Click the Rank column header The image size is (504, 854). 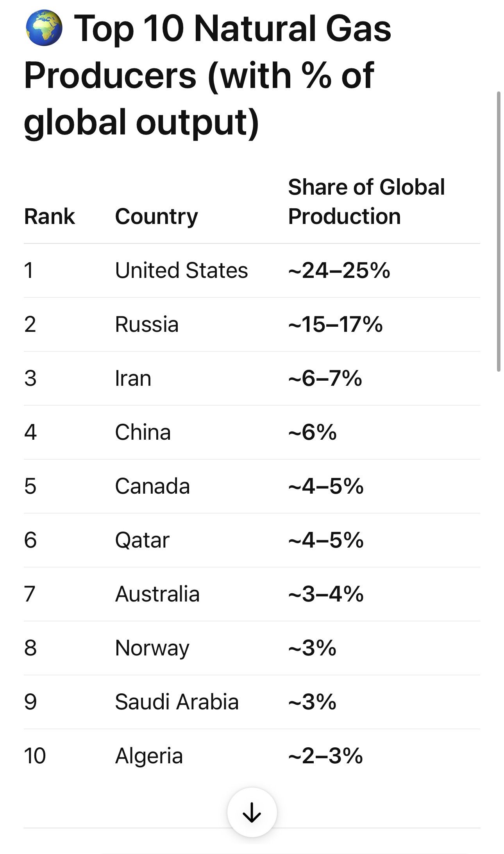(49, 216)
